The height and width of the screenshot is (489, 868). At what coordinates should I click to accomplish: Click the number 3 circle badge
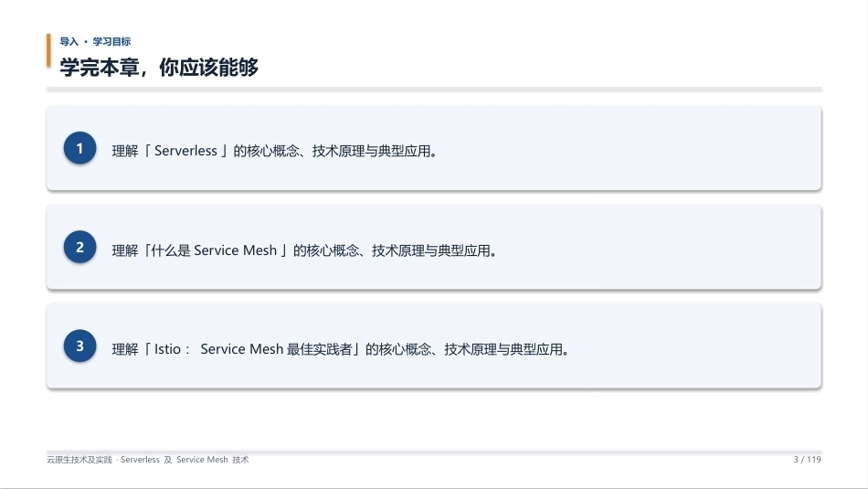coord(79,346)
